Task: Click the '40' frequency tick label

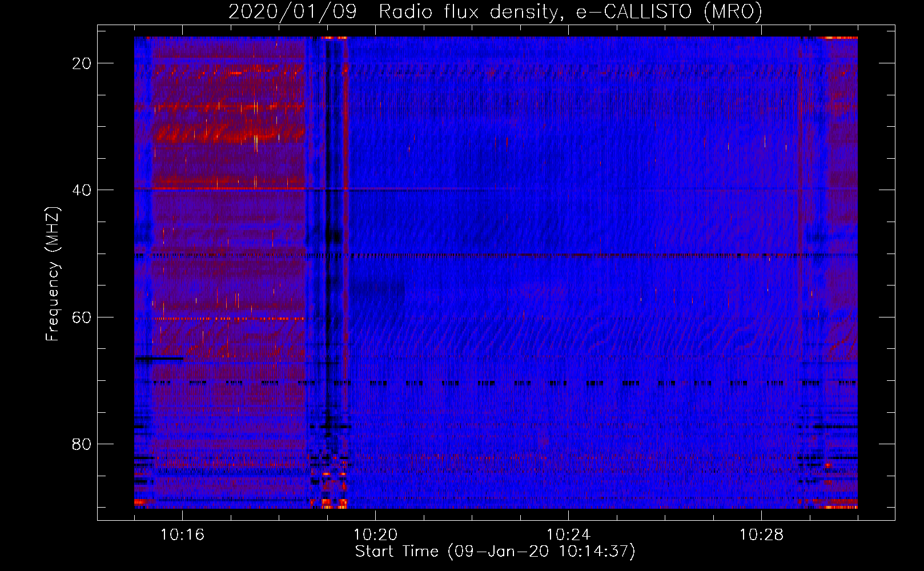Action: click(x=82, y=190)
